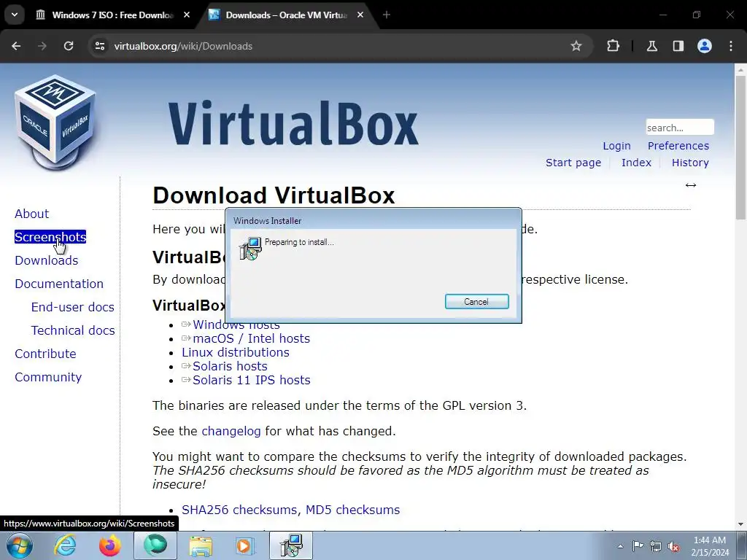The width and height of the screenshot is (747, 560).
Task: Open the MD5 checksums link
Action: tap(352, 510)
